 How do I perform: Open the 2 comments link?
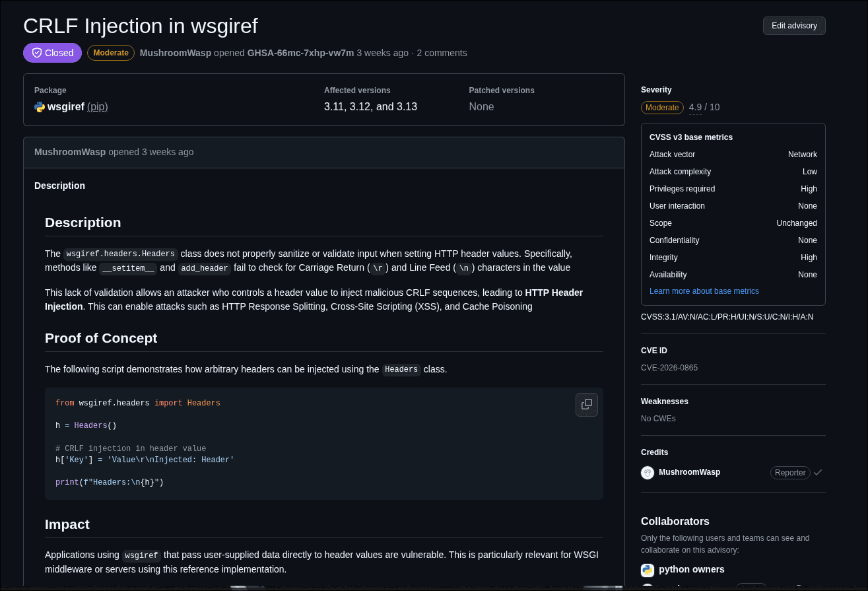point(441,53)
